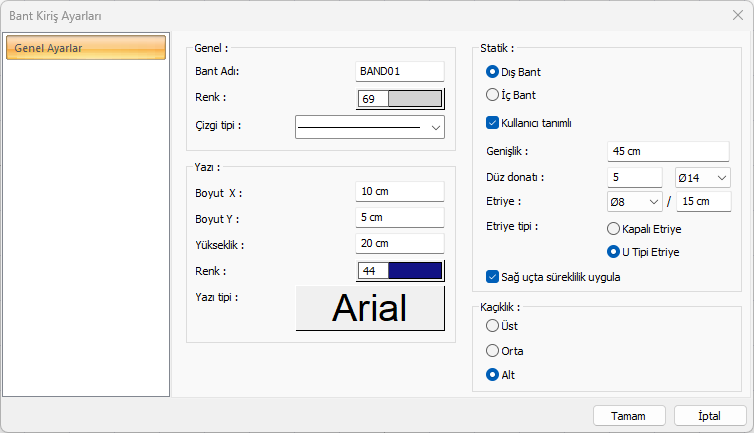This screenshot has height=433, width=754.
Task: Set Kaçıklık to Orta
Action: point(492,351)
